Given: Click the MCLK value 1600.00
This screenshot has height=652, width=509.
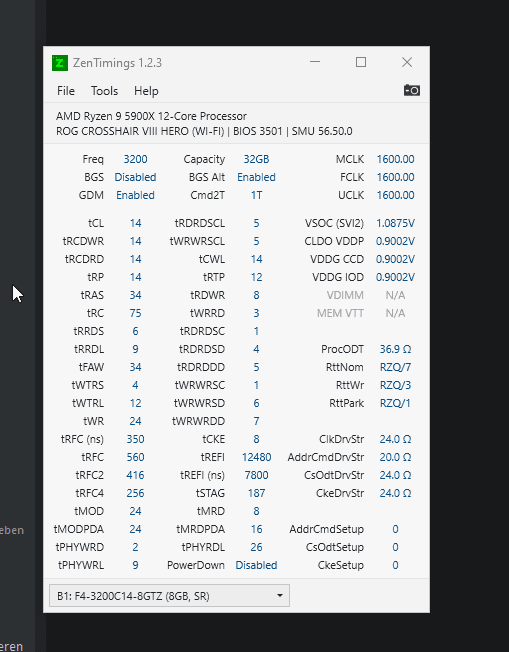Looking at the screenshot, I should pyautogui.click(x=395, y=159).
